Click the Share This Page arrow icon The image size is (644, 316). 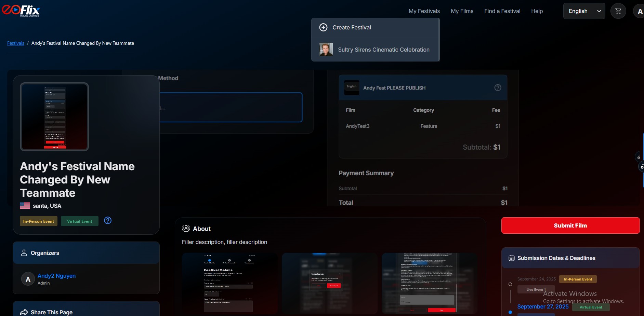coord(24,312)
